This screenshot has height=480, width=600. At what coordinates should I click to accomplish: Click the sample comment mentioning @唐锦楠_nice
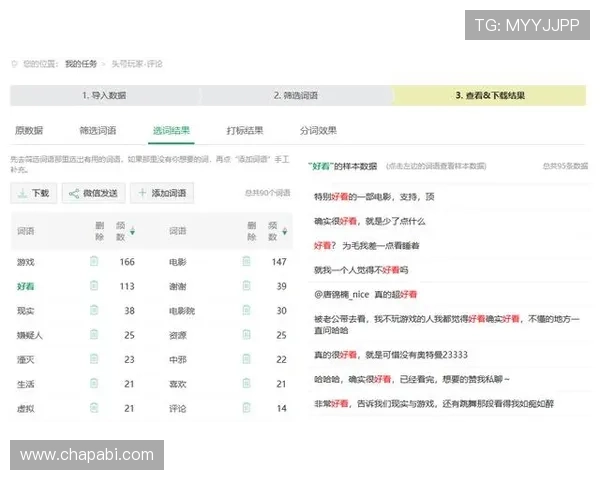click(365, 295)
